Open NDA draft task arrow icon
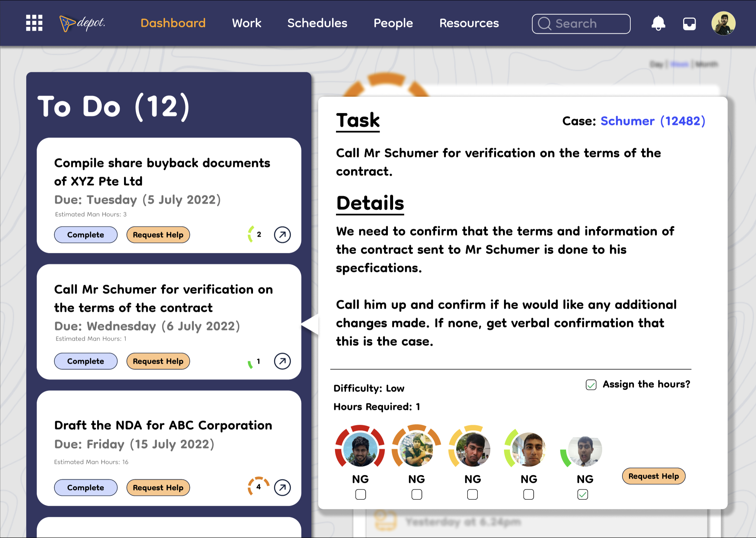Screen dimensions: 756x538 282,487
